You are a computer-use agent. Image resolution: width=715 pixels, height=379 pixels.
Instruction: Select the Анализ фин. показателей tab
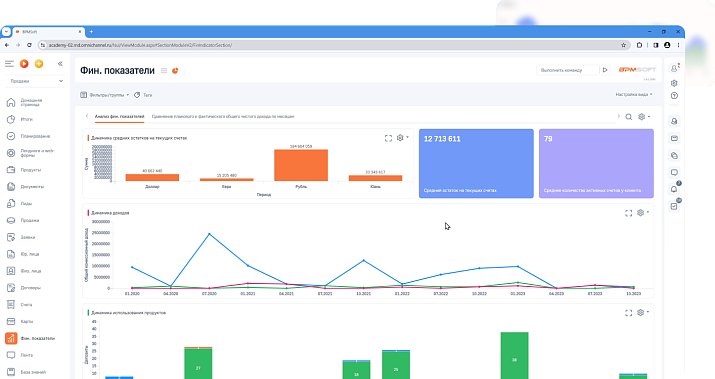pyautogui.click(x=119, y=117)
